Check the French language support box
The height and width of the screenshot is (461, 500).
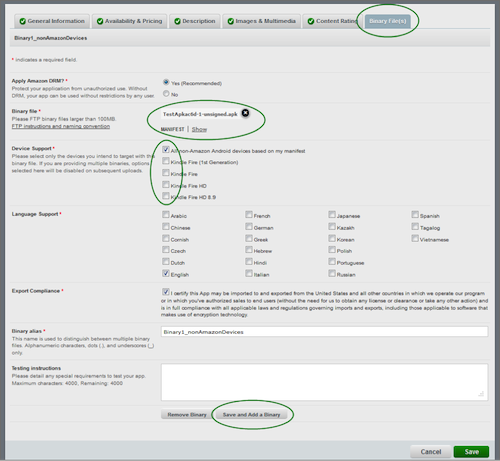249,214
